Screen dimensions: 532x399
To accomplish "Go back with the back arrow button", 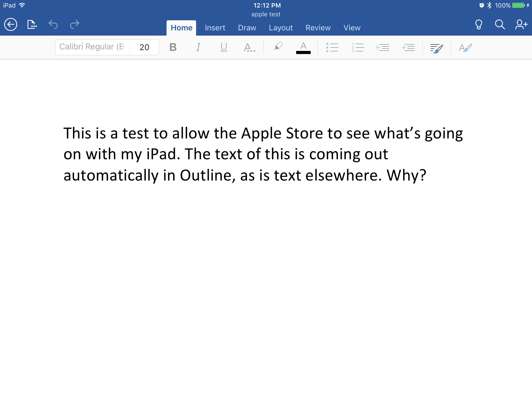I will tap(11, 24).
